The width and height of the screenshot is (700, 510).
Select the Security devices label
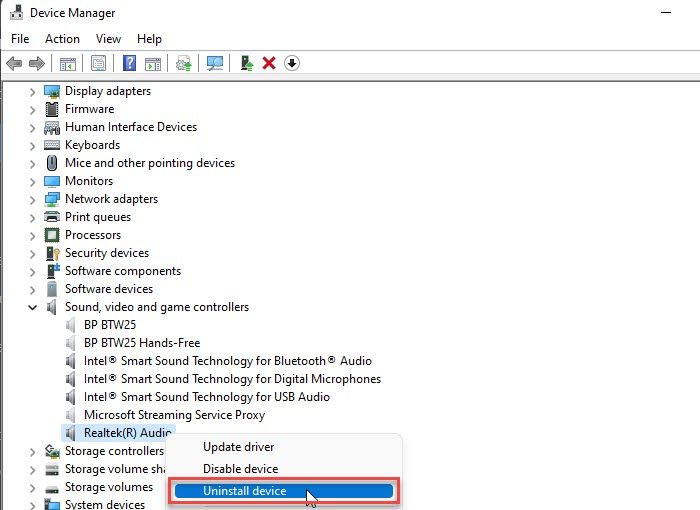point(107,253)
